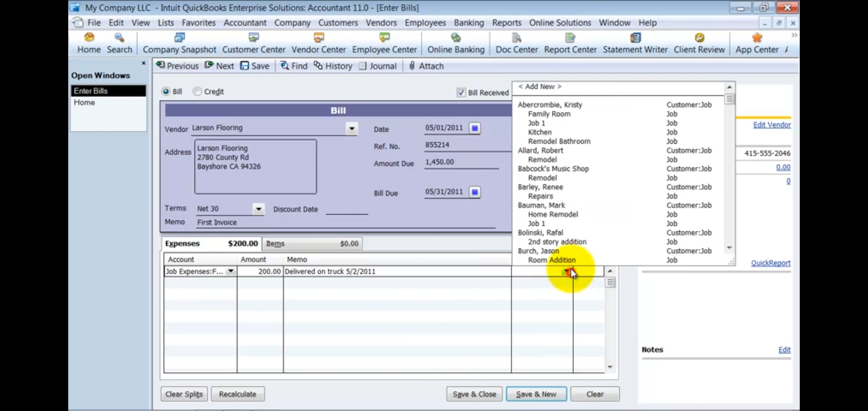Launch Online Banking from the toolbar

[456, 43]
